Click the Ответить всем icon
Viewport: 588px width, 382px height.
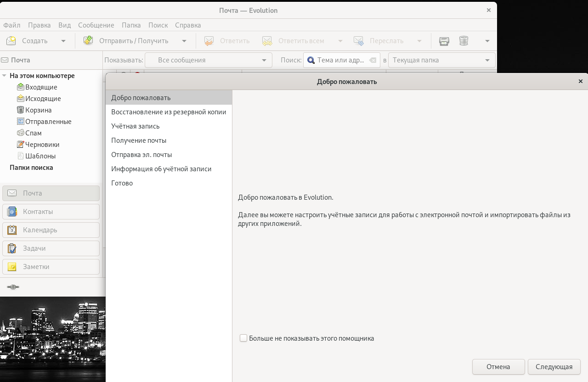267,41
